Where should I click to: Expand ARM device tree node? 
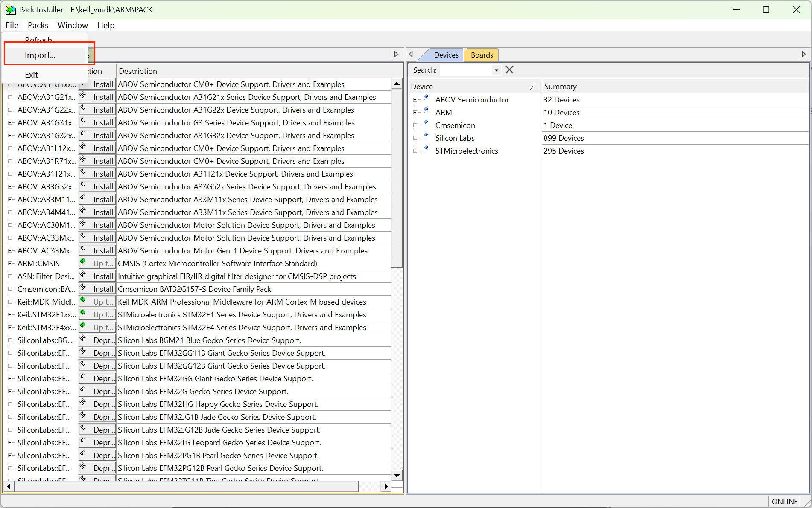click(x=415, y=113)
